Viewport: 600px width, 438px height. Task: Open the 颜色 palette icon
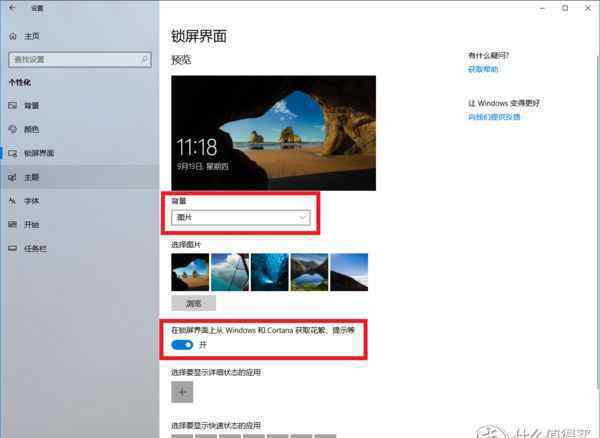(13, 129)
